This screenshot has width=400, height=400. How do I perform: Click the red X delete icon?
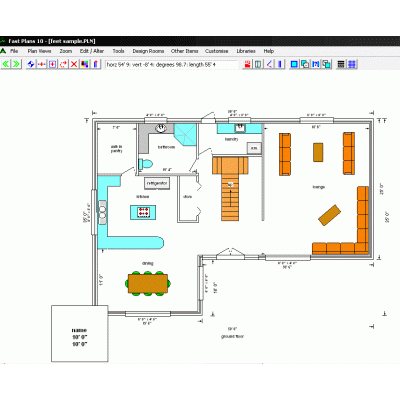click(x=74, y=64)
